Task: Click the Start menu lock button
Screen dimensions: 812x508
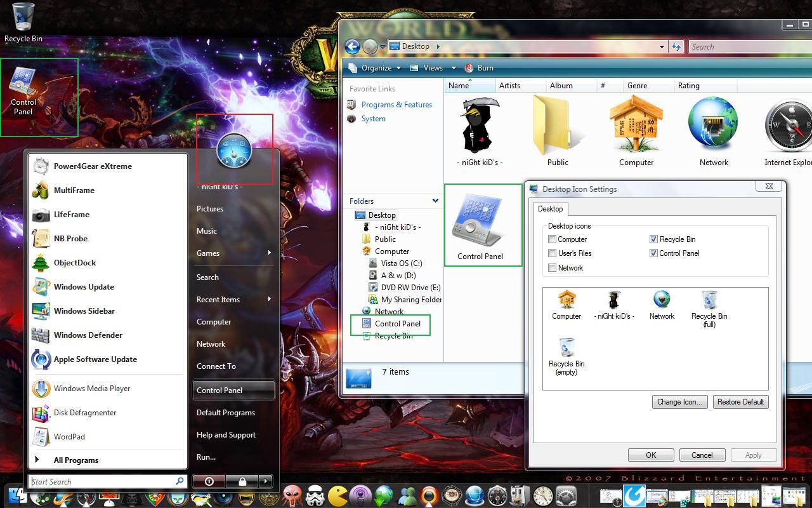Action: tap(242, 481)
